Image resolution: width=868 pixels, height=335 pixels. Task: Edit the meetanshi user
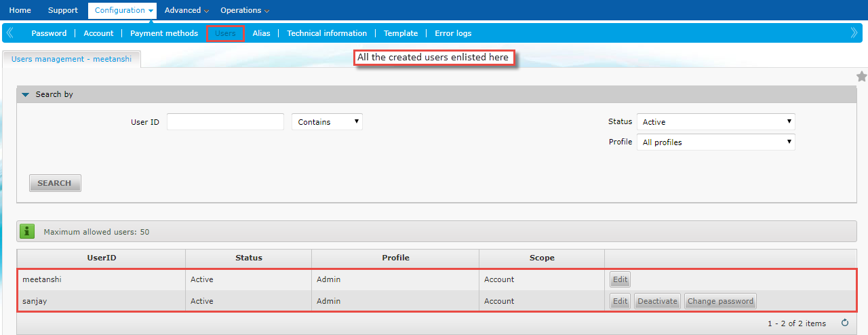[620, 279]
